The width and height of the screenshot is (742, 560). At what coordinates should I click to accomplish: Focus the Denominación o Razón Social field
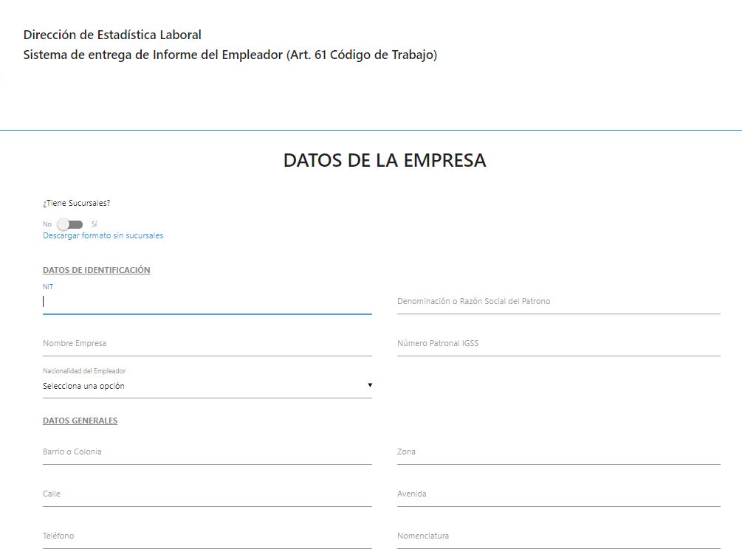(x=558, y=302)
